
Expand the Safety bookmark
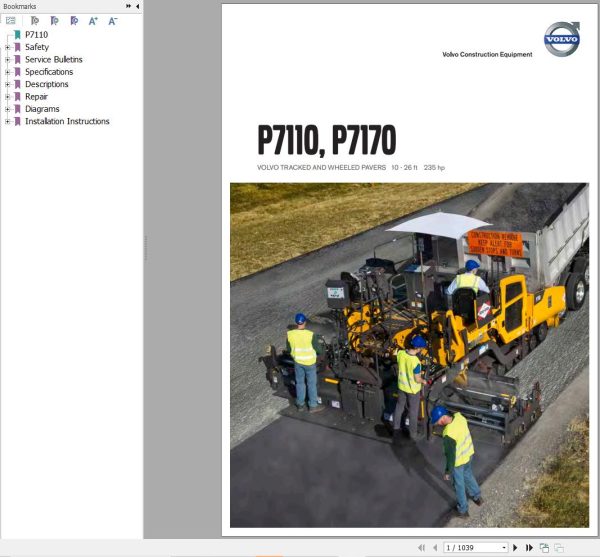point(7,47)
